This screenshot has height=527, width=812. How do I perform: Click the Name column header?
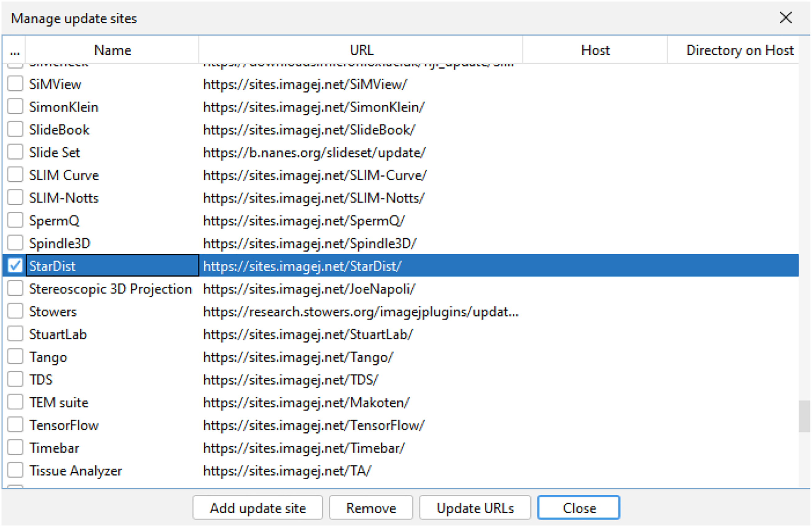(112, 50)
